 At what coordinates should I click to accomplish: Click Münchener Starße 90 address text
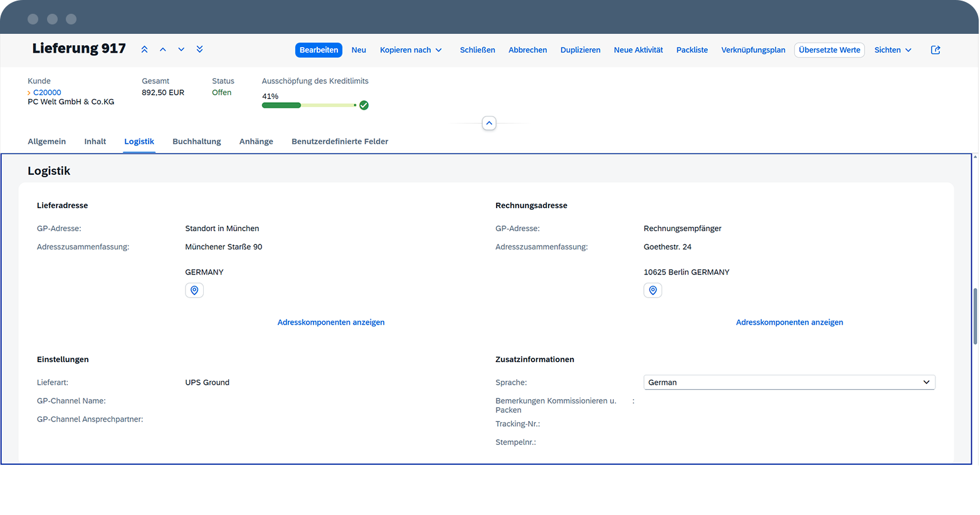(x=224, y=247)
